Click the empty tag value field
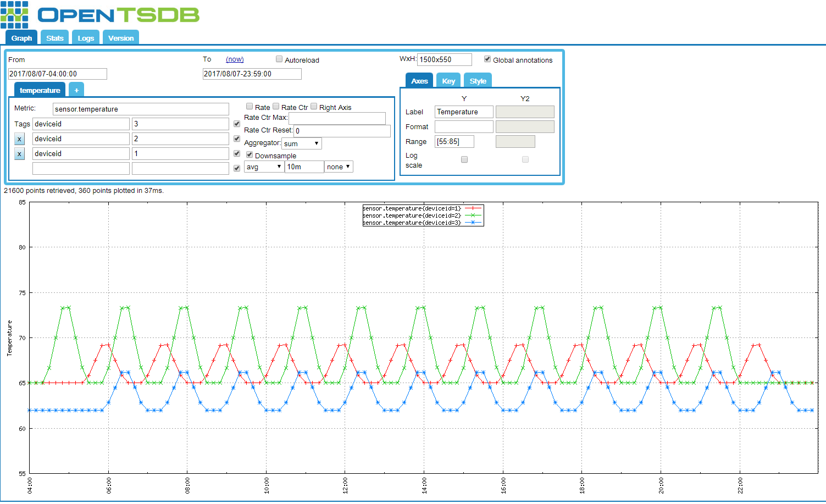 (x=180, y=169)
